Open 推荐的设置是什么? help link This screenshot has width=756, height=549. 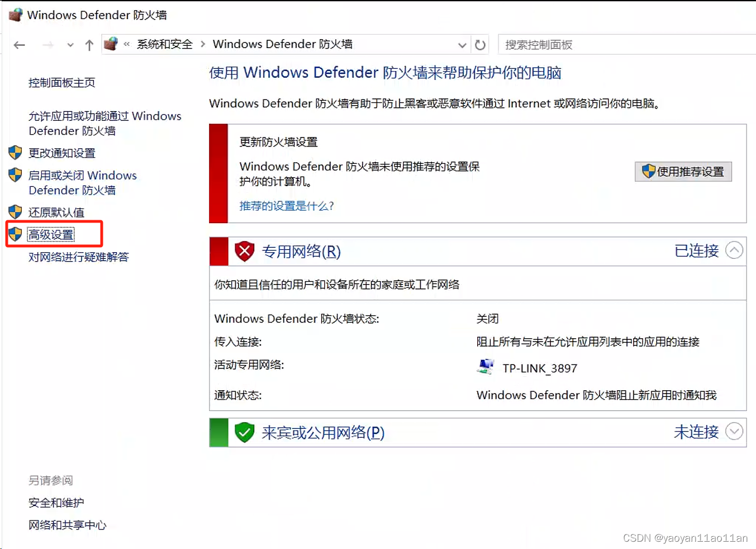[x=287, y=206]
